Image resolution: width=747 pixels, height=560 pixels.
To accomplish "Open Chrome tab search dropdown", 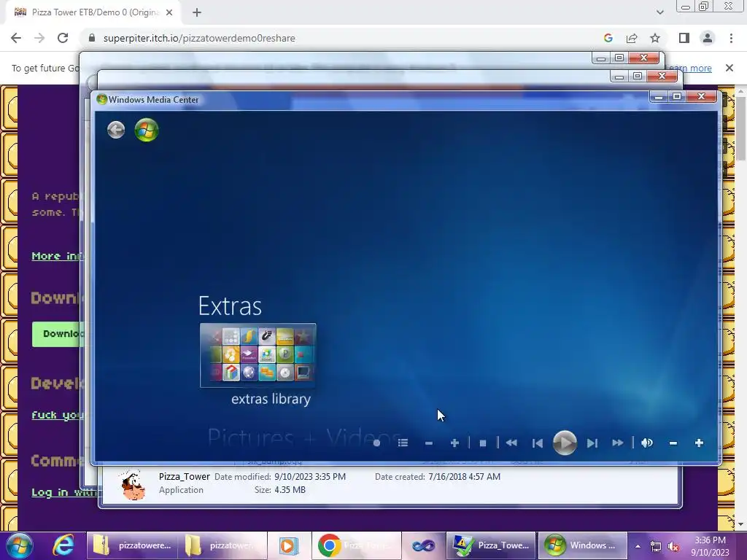I will pos(659,13).
